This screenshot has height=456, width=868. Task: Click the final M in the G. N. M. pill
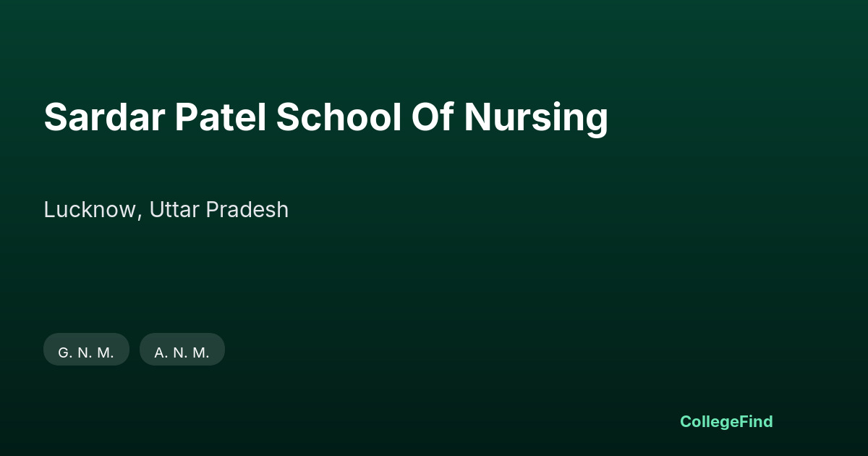(103, 353)
